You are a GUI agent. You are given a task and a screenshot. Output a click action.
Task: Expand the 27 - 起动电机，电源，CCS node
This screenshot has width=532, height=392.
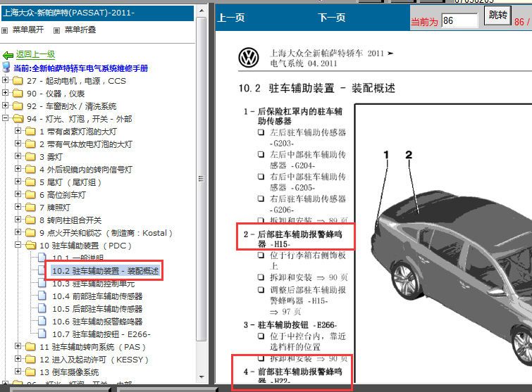(x=5, y=80)
